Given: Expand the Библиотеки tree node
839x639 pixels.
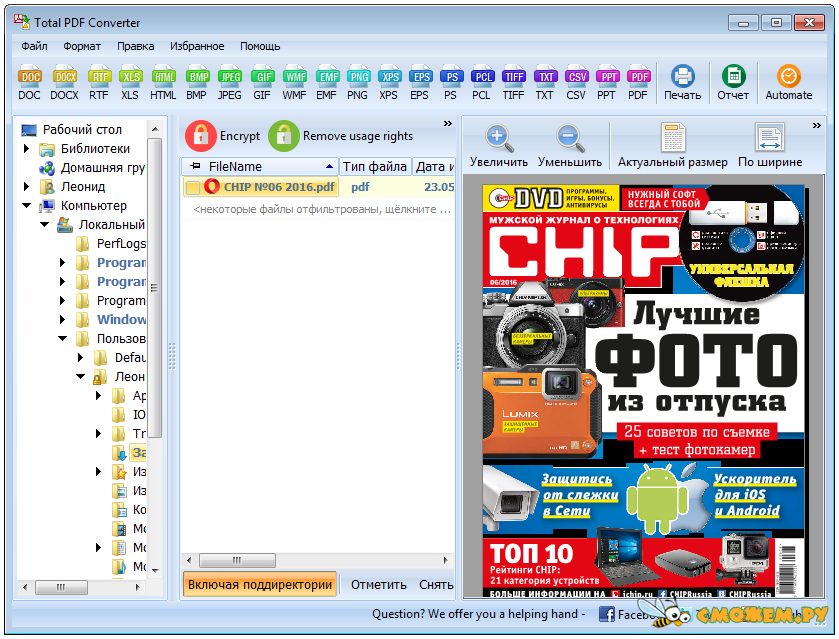Looking at the screenshot, I should click(26, 148).
